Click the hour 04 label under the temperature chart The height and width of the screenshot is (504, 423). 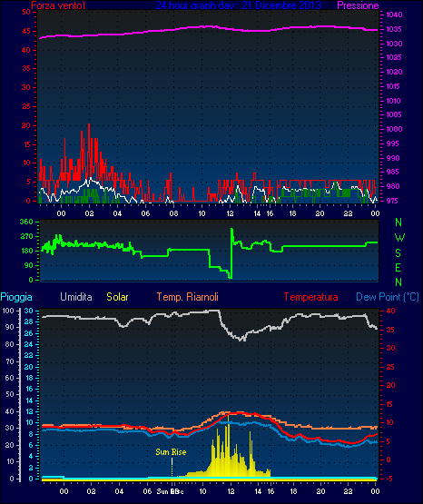tap(119, 492)
